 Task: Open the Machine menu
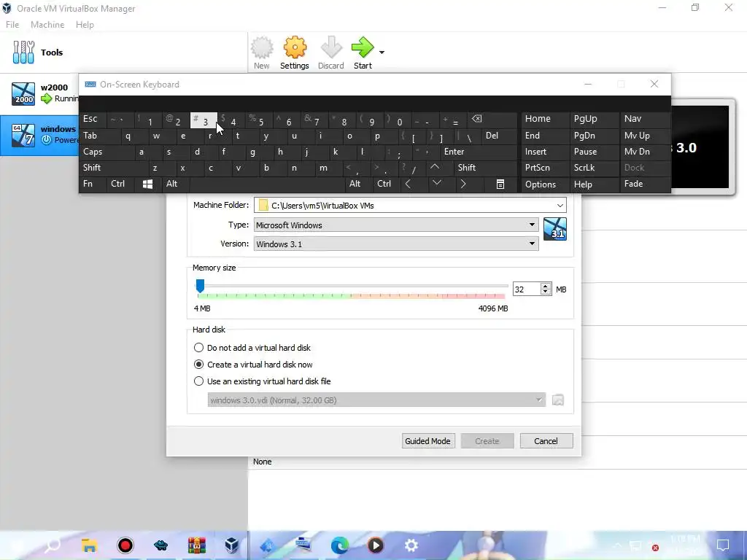pyautogui.click(x=47, y=25)
